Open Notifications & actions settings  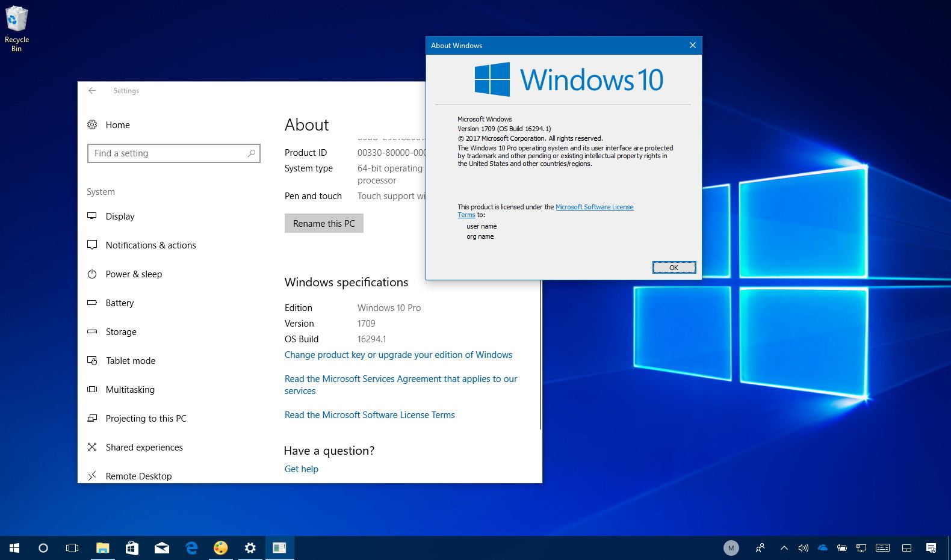pos(150,245)
